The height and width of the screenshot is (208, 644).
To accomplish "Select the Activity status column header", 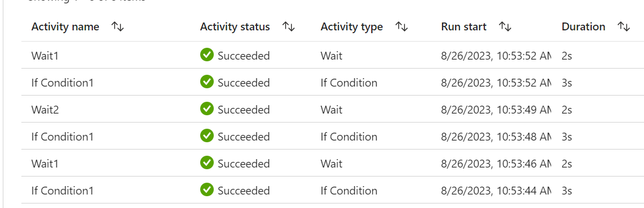I will point(235,27).
